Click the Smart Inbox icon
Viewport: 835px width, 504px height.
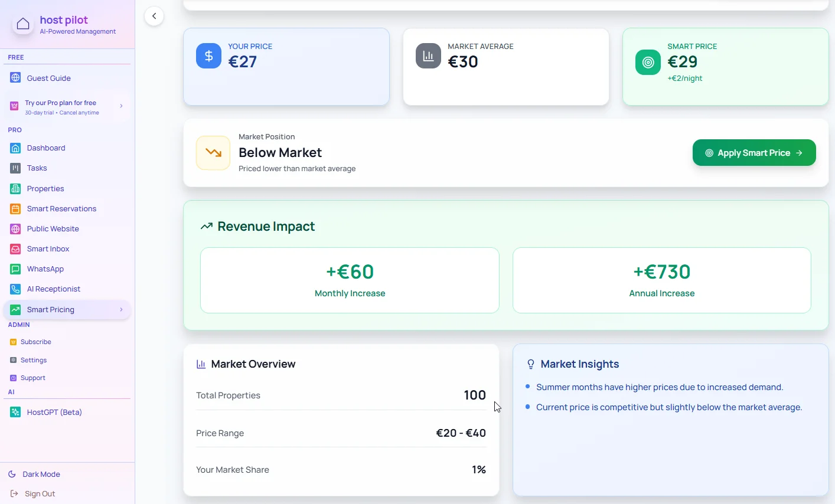pyautogui.click(x=15, y=248)
